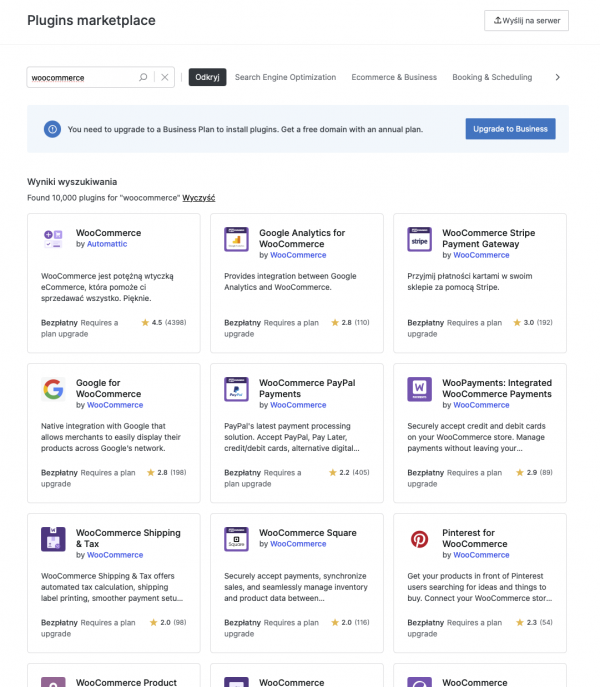The height and width of the screenshot is (687, 600).
Task: Open WooCommerce author link under Stripe Gateway
Action: click(481, 255)
